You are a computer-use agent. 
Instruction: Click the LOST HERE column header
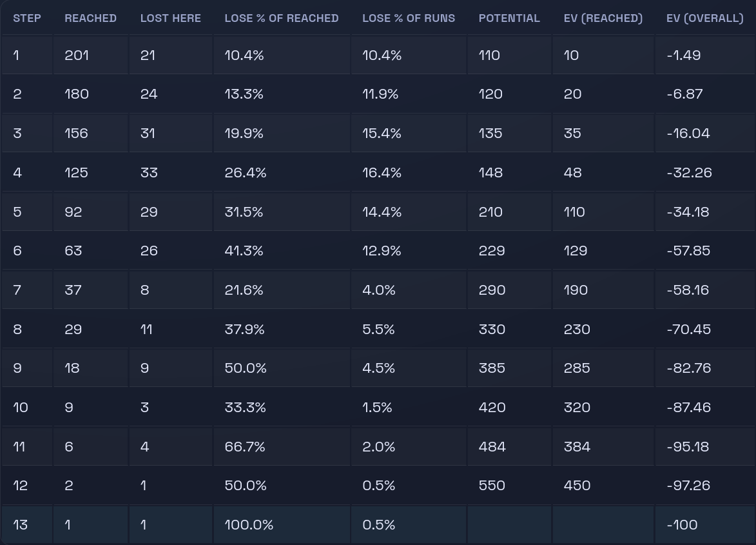pos(170,18)
